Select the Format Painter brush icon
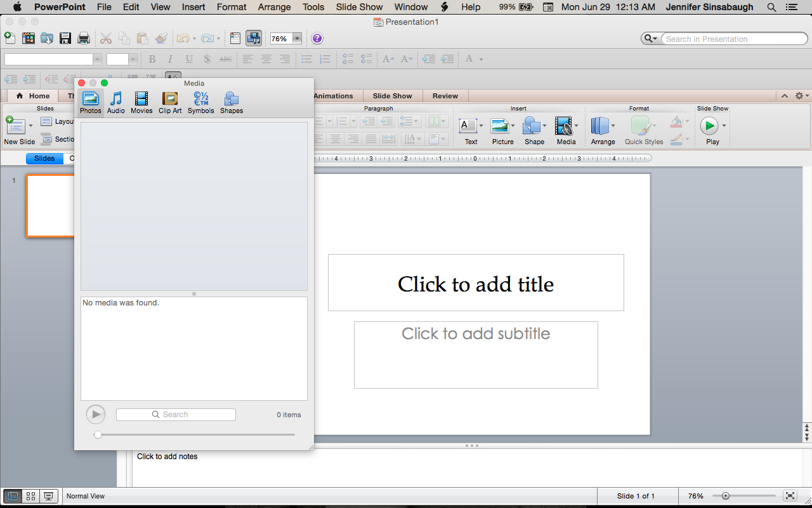Image resolution: width=812 pixels, height=508 pixels. pos(161,39)
